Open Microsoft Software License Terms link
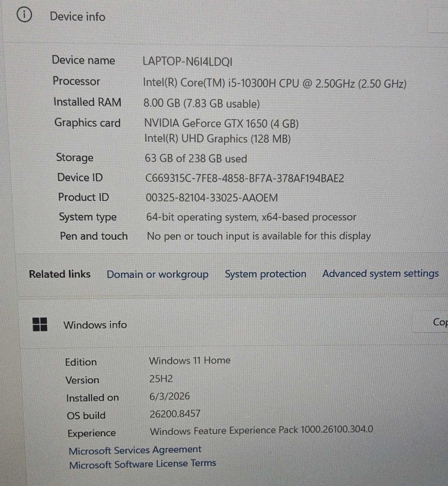This screenshot has width=448, height=486. 143,464
